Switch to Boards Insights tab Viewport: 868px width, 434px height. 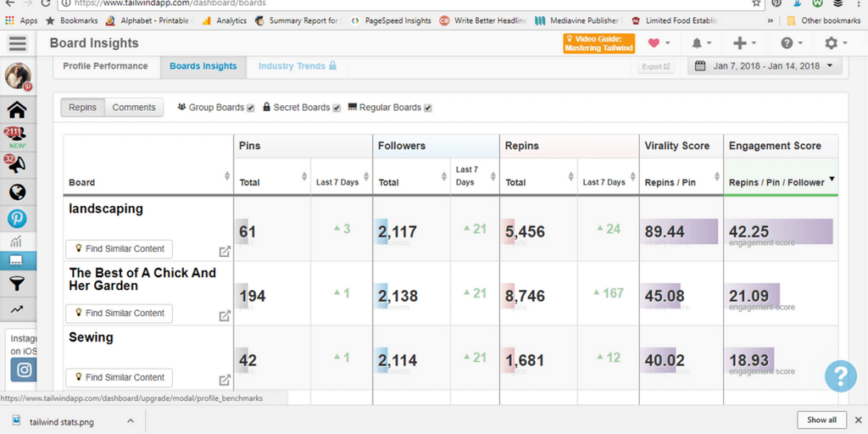203,66
